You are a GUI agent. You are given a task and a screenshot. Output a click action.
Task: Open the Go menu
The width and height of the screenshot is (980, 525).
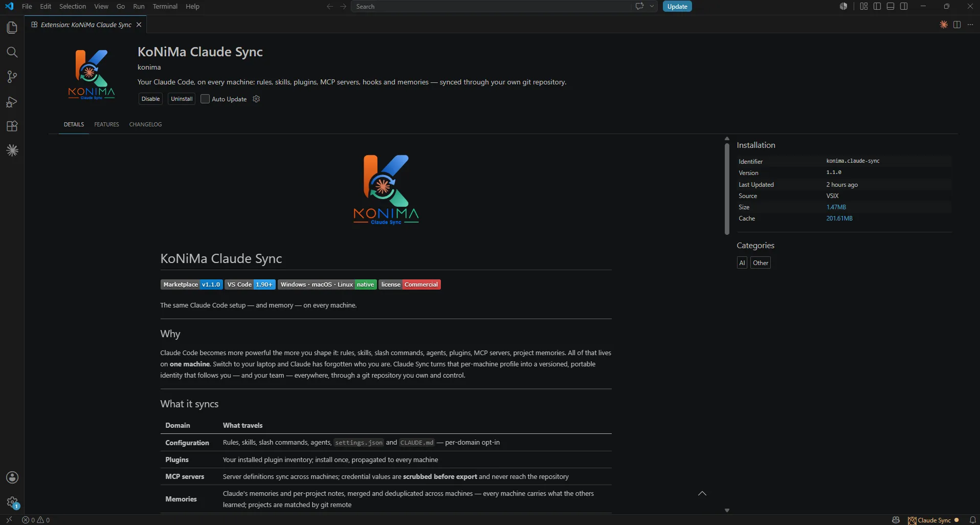pos(121,6)
